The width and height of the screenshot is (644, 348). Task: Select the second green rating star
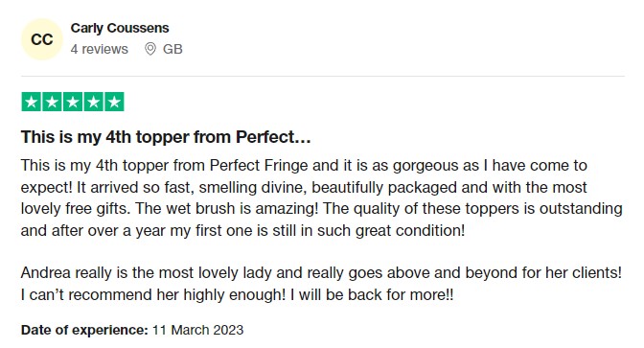click(x=52, y=102)
